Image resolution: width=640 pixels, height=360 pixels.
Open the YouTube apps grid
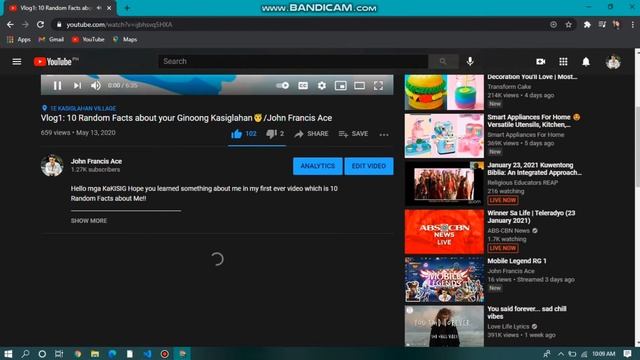pyautogui.click(x=563, y=62)
